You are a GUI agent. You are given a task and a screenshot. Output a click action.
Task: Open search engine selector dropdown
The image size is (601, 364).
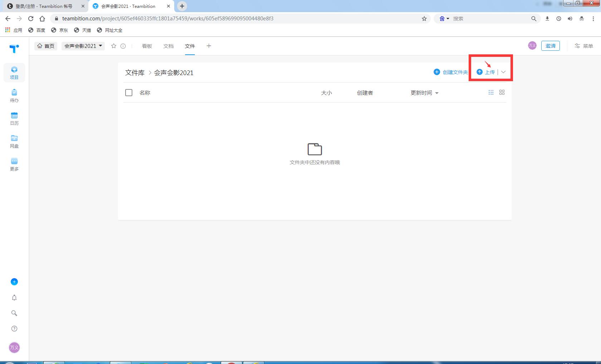[x=444, y=19]
